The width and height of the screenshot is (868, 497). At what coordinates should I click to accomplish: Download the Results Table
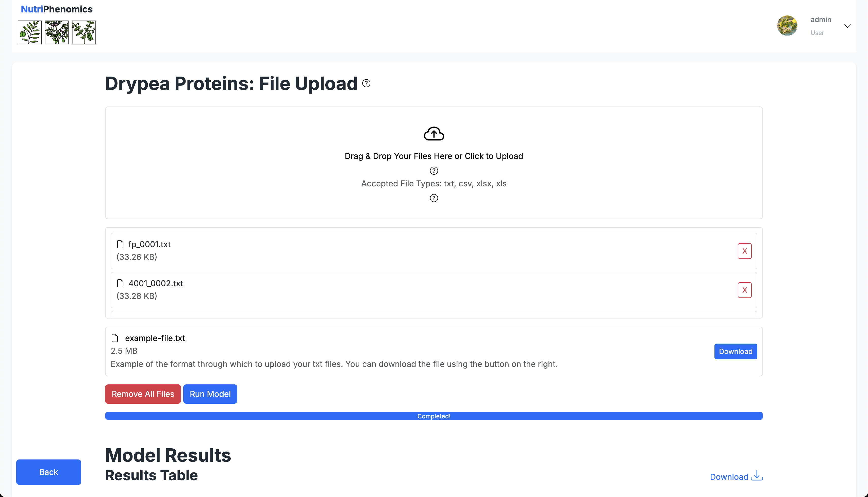pos(736,476)
